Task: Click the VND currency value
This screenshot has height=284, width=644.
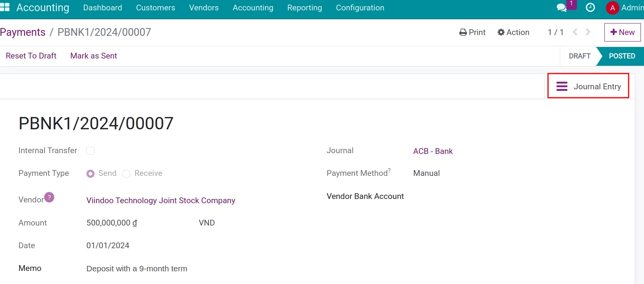Action: 207,223
